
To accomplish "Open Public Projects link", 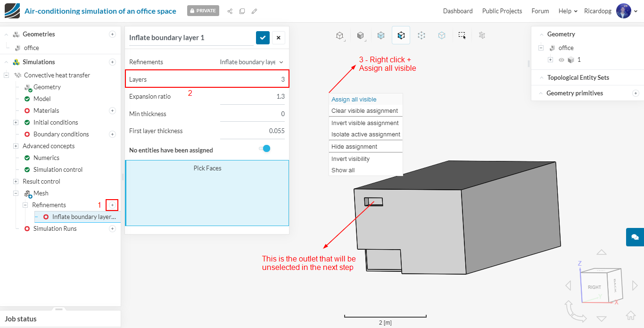I will [502, 11].
